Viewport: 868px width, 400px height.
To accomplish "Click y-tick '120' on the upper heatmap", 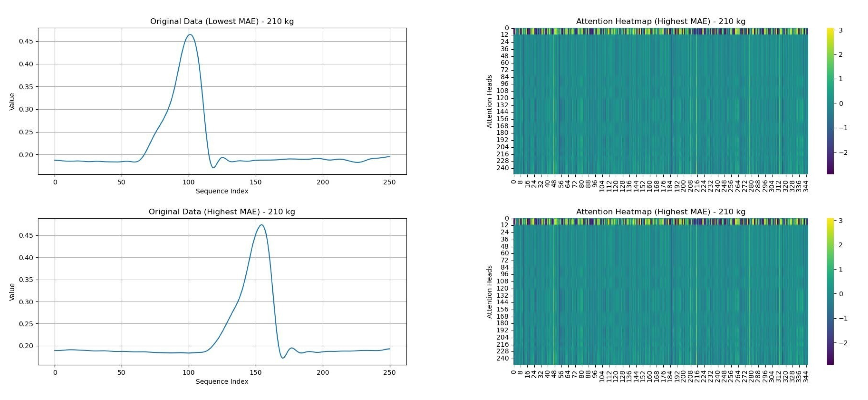I will pos(502,98).
